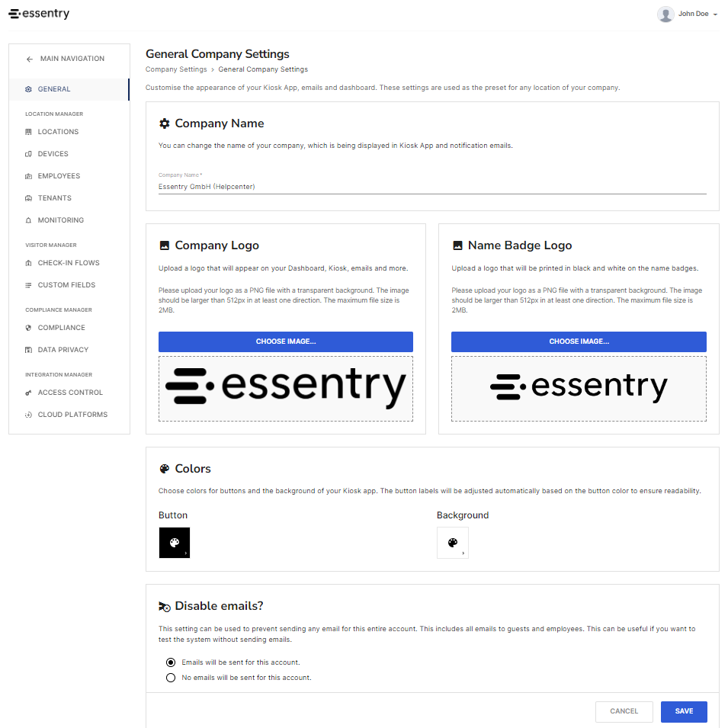Open the black Button color swatch
Viewport: 728px width, 728px height.
pyautogui.click(x=175, y=543)
